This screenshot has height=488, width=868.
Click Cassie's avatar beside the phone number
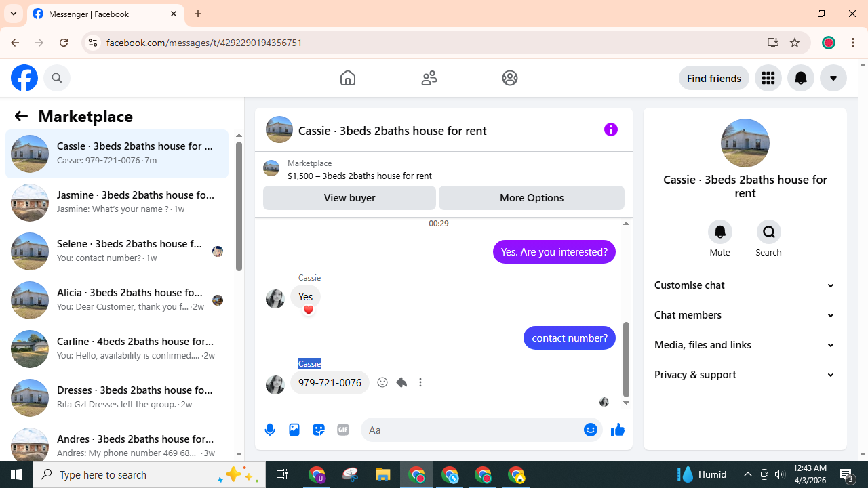tap(275, 384)
